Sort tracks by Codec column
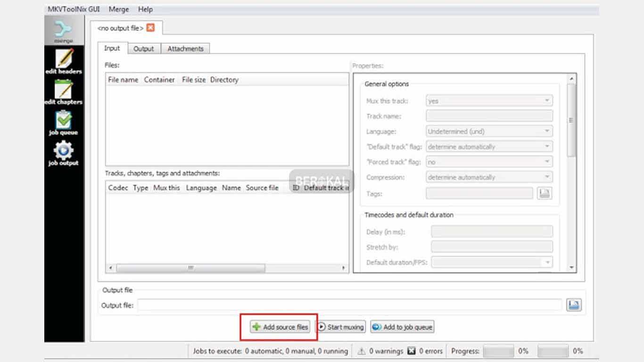This screenshot has height=362, width=644. (x=118, y=188)
